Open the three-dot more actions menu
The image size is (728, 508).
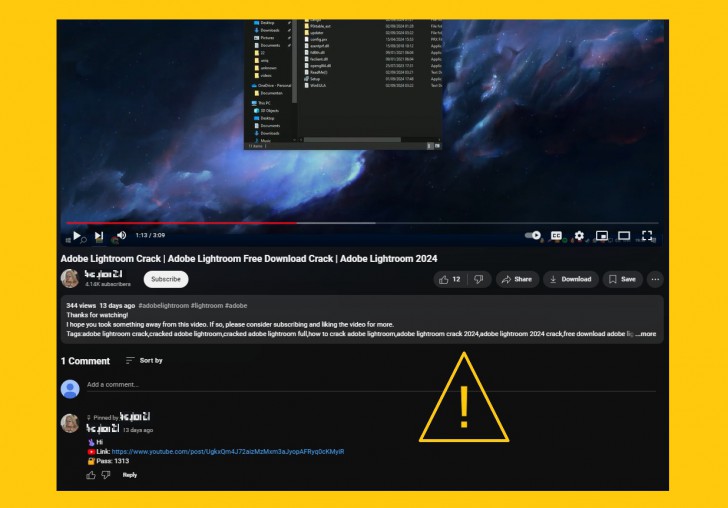(x=655, y=280)
